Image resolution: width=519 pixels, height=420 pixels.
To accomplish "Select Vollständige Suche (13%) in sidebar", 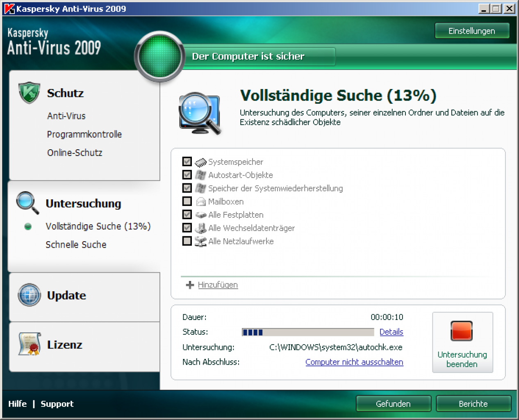I will 98,226.
